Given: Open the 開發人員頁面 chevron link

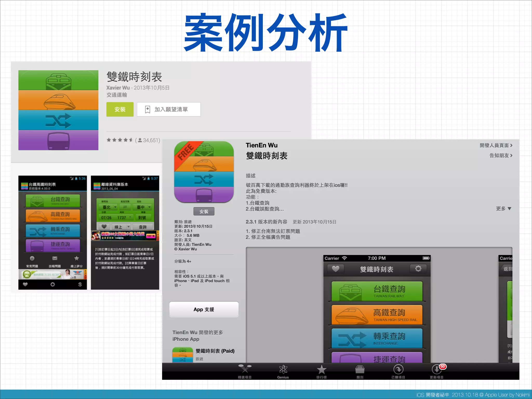Looking at the screenshot, I should 496,145.
